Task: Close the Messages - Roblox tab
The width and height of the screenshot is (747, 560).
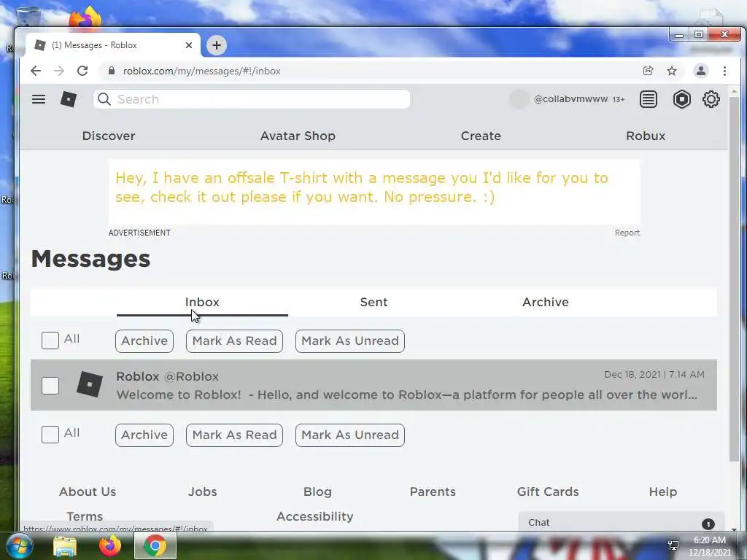Action: (189, 45)
